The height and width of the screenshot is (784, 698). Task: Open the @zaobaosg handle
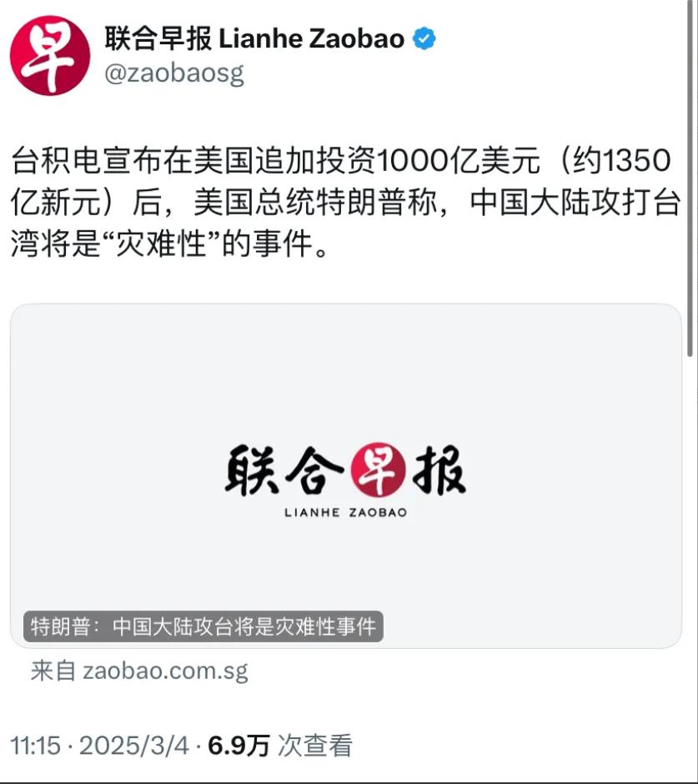click(174, 74)
